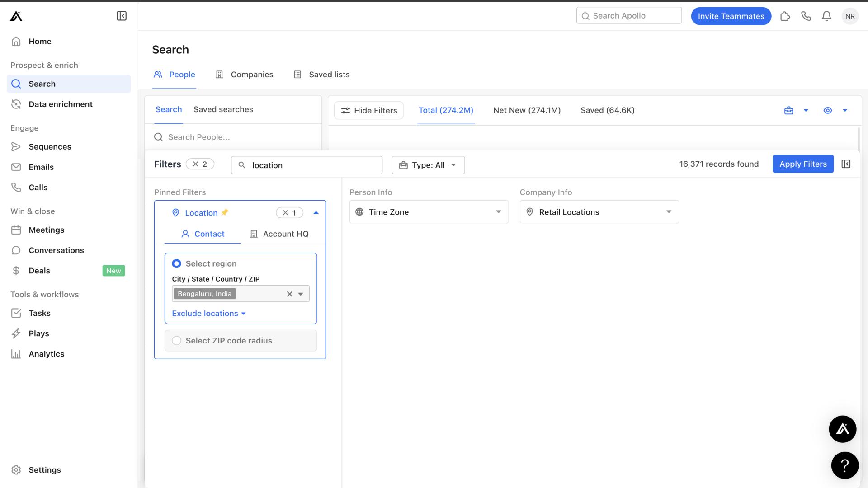Switch to the Companies tab
The image size is (868, 488).
tap(245, 75)
